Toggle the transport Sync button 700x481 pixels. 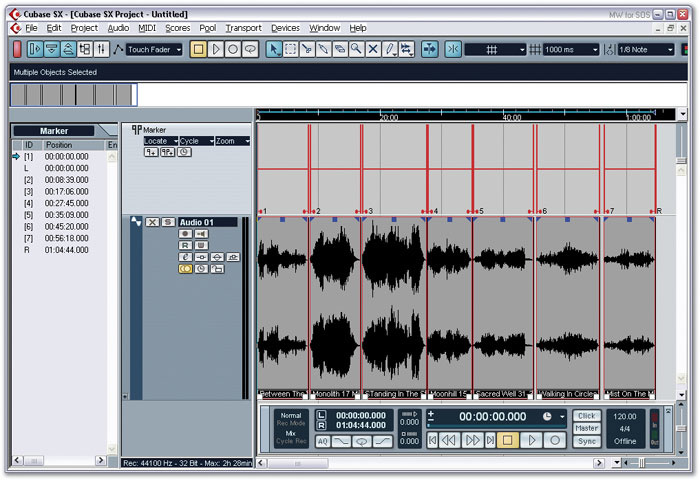pos(587,441)
